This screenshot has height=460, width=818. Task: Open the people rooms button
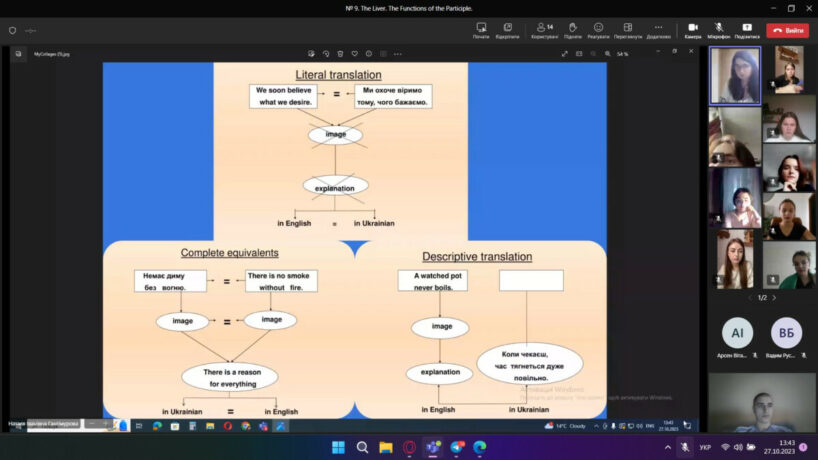pyautogui.click(x=509, y=30)
